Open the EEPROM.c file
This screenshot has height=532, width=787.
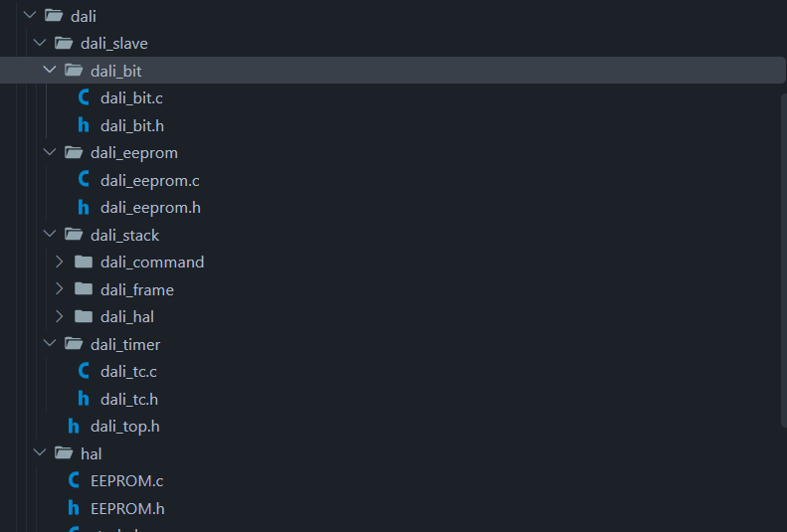point(127,481)
